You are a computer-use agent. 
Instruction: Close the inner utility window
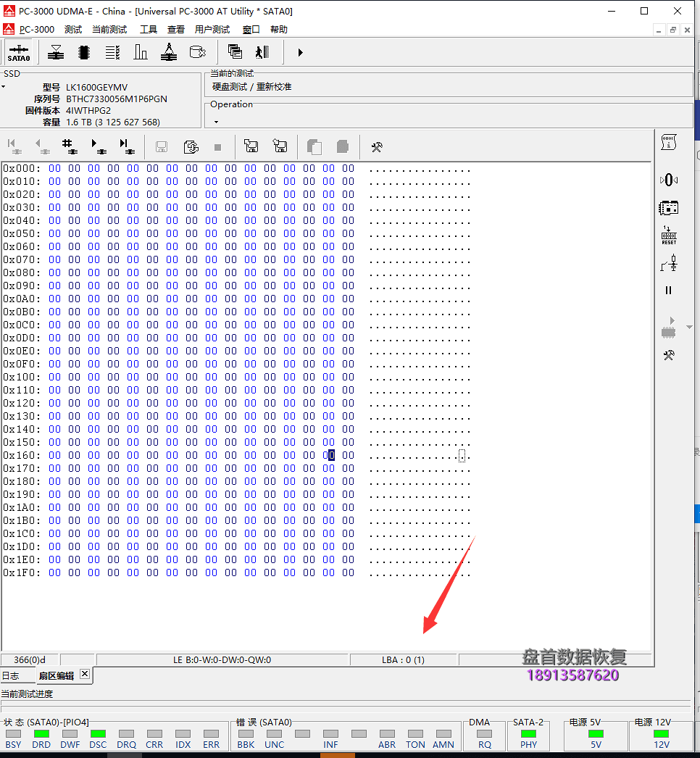(687, 30)
